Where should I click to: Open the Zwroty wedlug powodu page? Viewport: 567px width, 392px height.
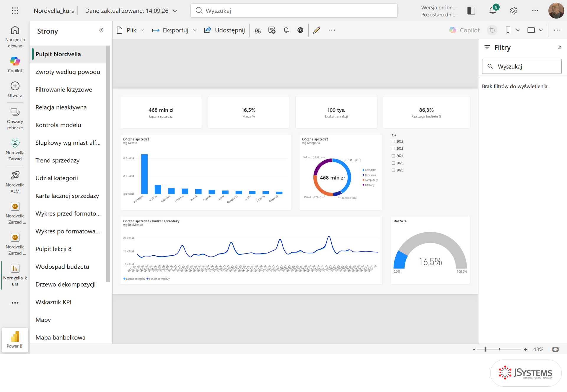tap(68, 72)
